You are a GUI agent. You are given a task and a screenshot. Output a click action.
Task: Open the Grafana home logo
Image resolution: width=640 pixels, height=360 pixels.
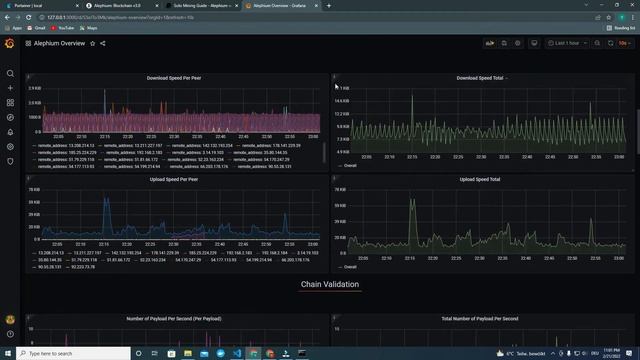9,43
